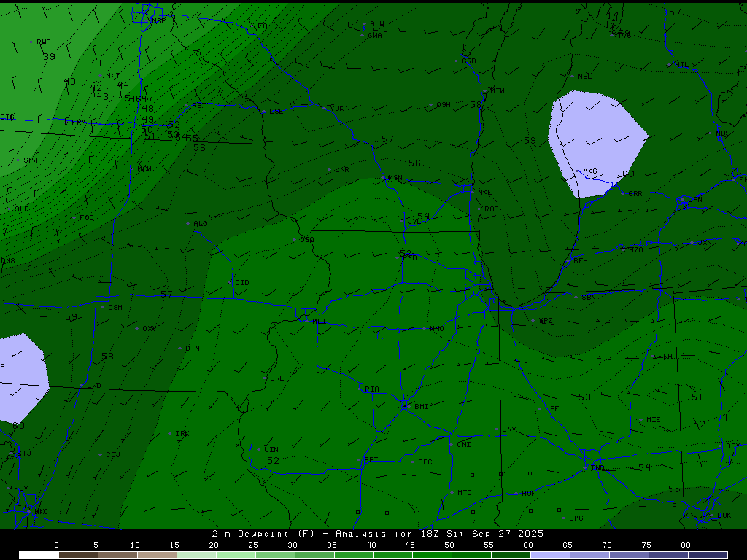
Task: Click the MLI station label
Action: [x=320, y=322]
